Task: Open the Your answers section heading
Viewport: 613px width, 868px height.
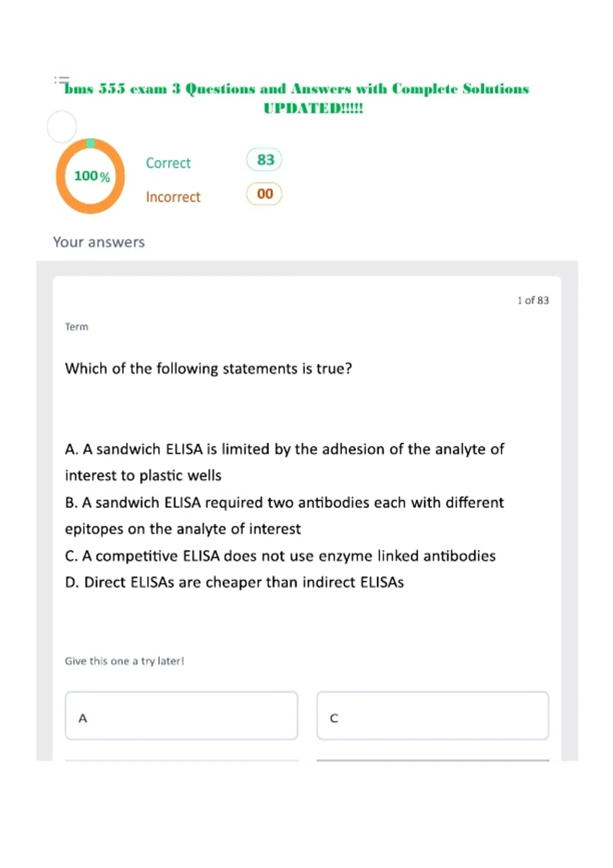Action: tap(99, 242)
